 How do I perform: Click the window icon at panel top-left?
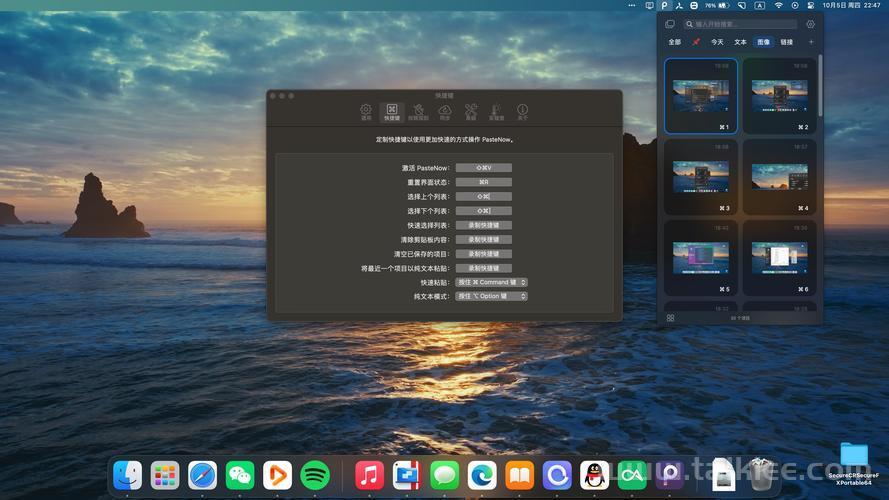coord(670,24)
